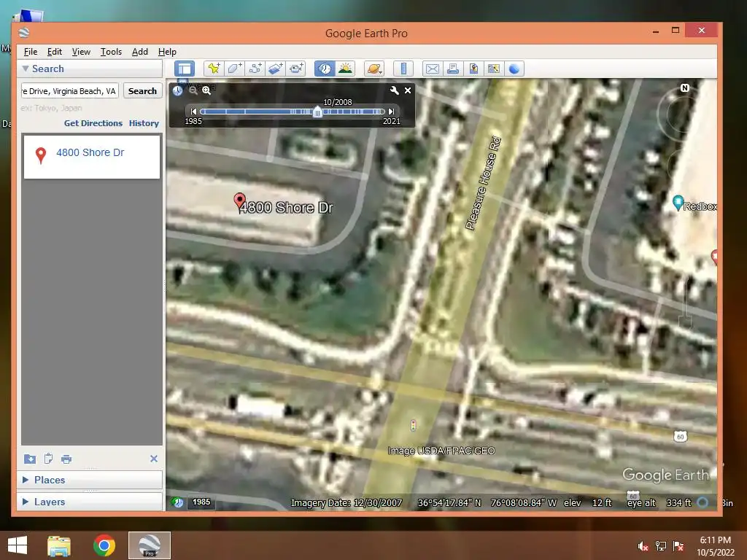Copy search results to the clipboard
This screenshot has height=560, width=747.
tap(48, 459)
